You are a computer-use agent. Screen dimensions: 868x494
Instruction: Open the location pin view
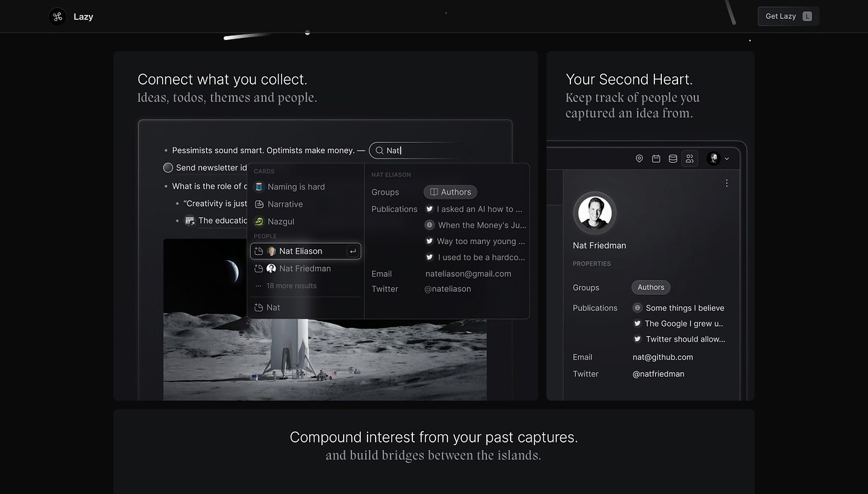[x=639, y=159]
